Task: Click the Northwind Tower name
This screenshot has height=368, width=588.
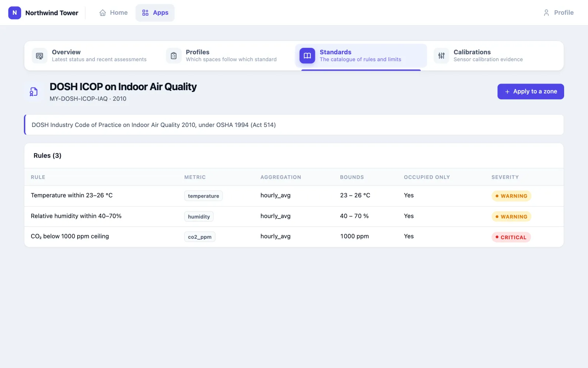Action: (x=52, y=13)
